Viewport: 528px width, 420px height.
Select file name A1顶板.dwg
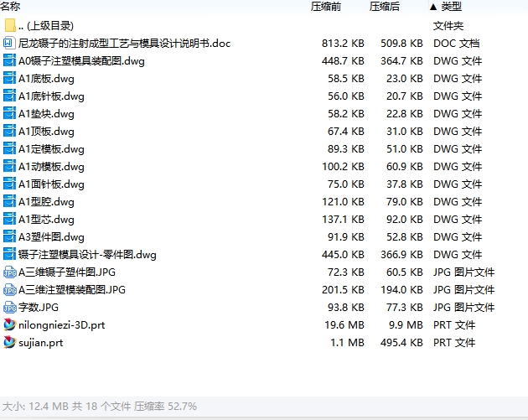coord(46,132)
